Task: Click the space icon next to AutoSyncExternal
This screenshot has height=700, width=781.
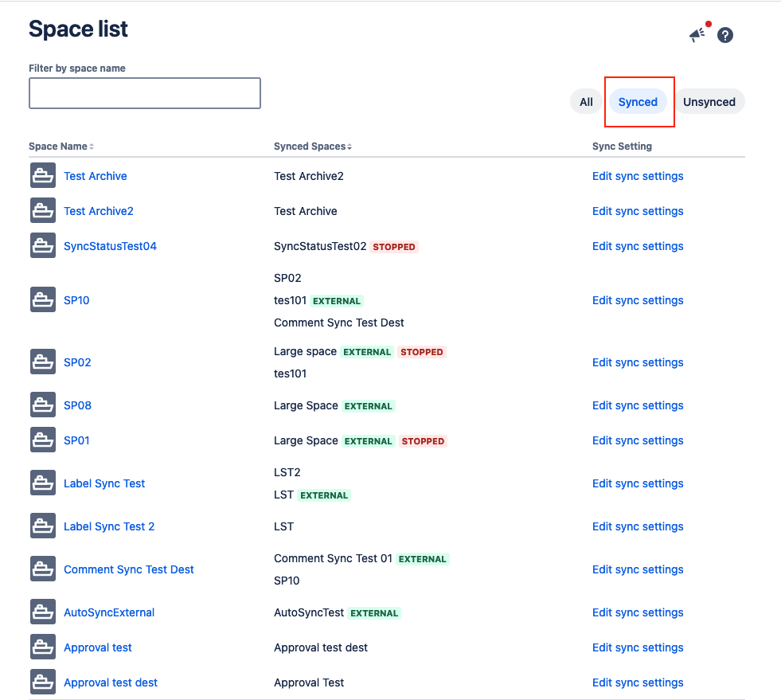Action: (x=43, y=612)
